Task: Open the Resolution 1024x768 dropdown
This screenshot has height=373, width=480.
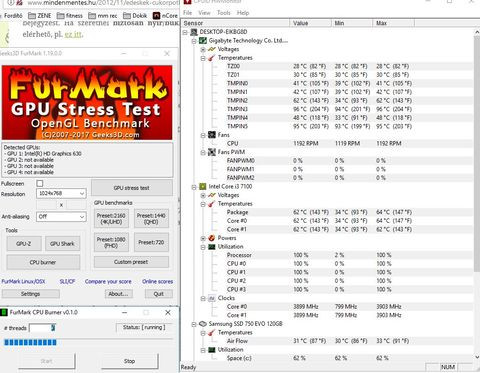Action: coord(61,193)
